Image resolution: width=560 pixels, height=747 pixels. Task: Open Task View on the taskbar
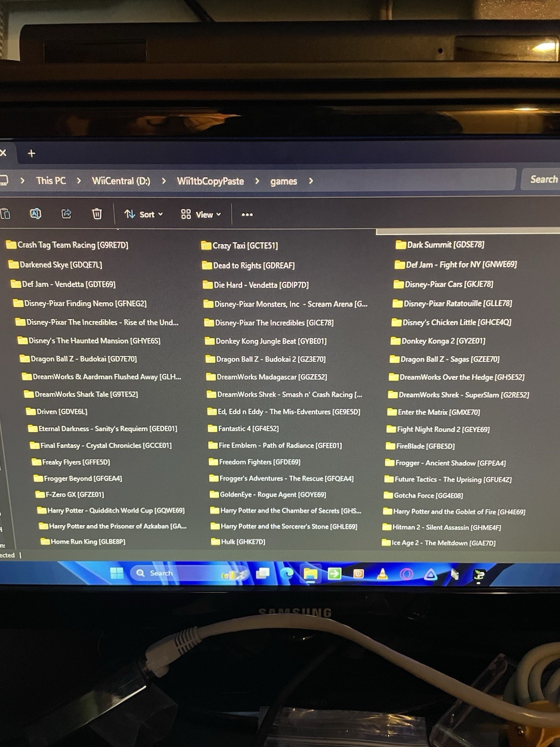tap(263, 573)
